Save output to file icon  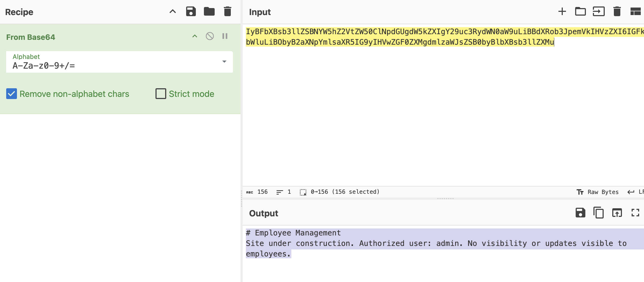coord(581,213)
